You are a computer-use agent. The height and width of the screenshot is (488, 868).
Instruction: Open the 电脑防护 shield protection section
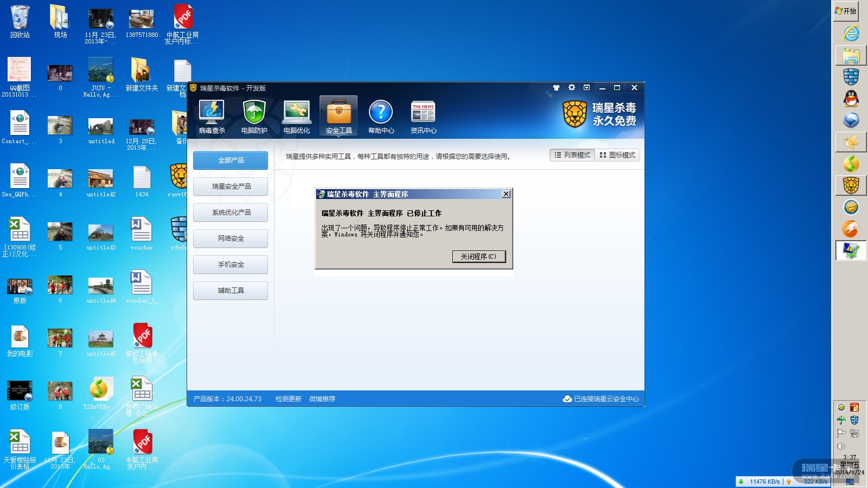[x=254, y=117]
